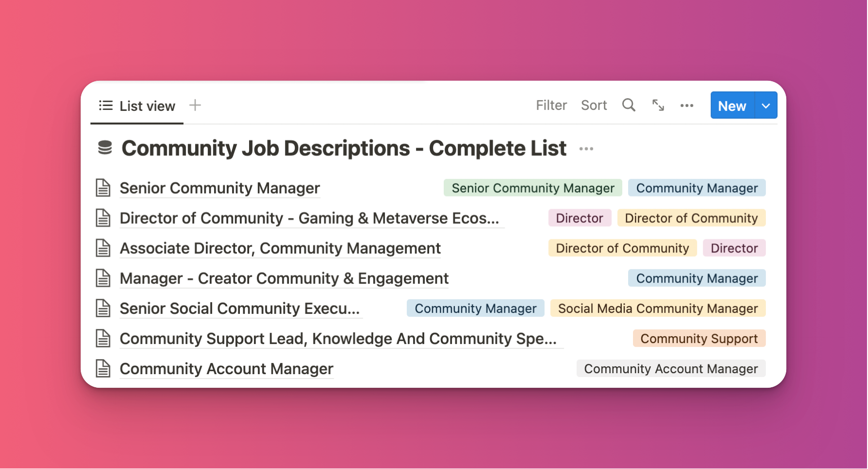Click page icon of Senior Social Community row
This screenshot has width=868, height=469.
tap(103, 308)
